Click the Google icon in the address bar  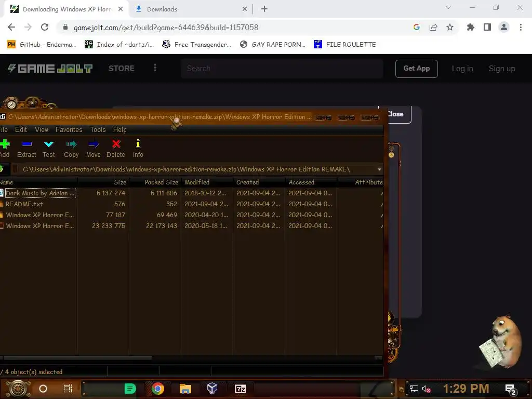pyautogui.click(x=417, y=27)
